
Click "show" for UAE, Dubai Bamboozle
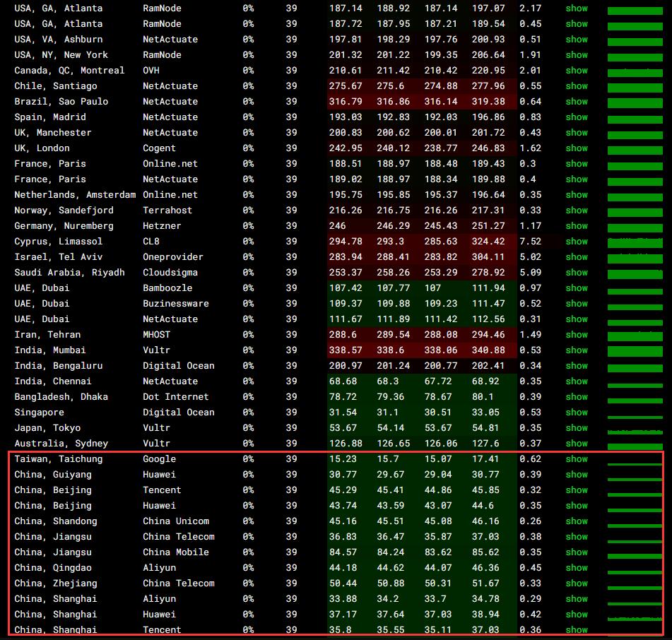click(577, 288)
